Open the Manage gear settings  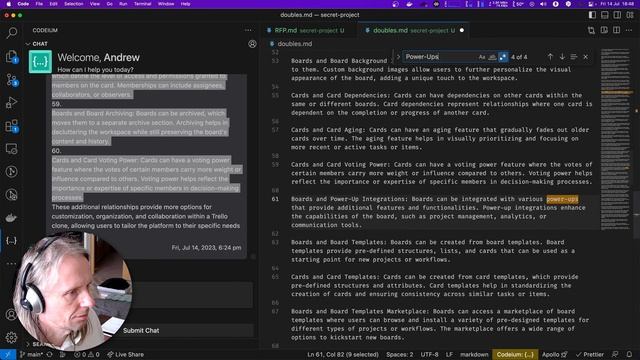point(11,337)
